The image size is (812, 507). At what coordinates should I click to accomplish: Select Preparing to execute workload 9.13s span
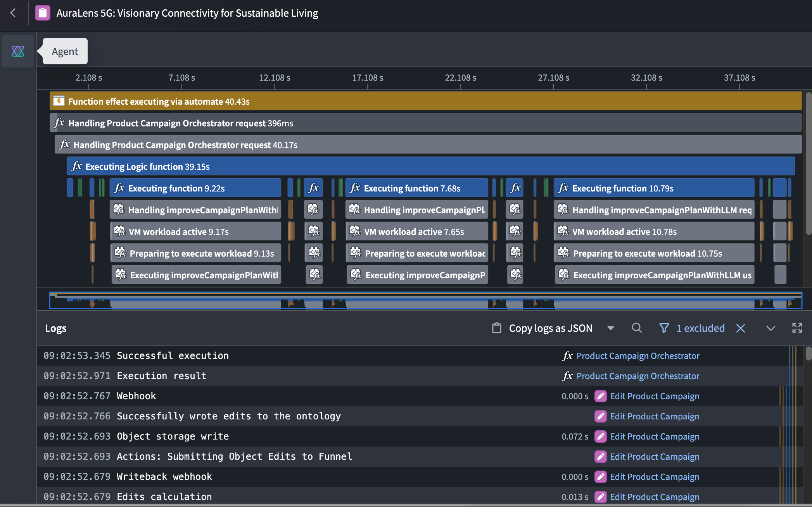pos(196,253)
